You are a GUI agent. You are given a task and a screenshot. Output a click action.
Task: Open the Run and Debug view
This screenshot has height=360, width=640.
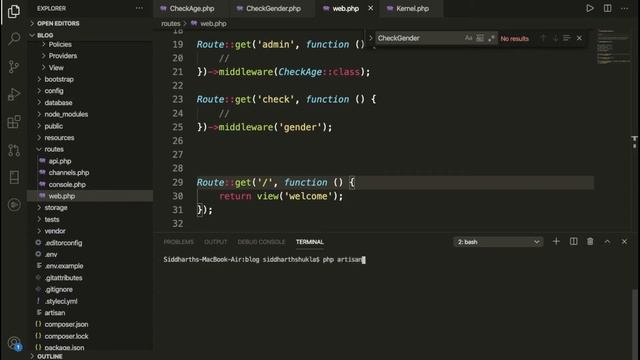pyautogui.click(x=14, y=94)
